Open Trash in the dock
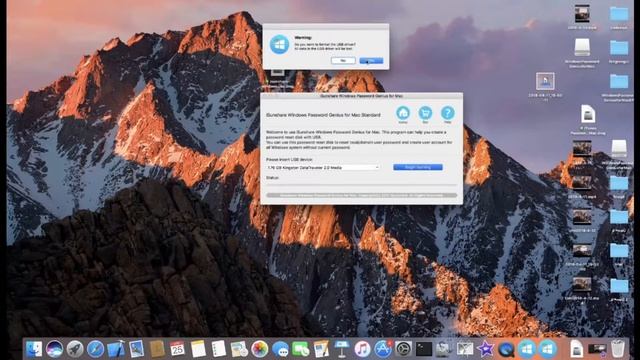The image size is (640, 360). (618, 349)
